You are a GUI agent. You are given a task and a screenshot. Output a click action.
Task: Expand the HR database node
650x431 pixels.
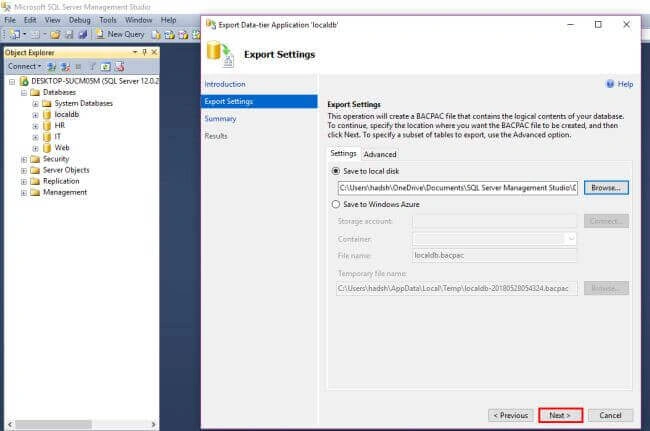coord(35,126)
